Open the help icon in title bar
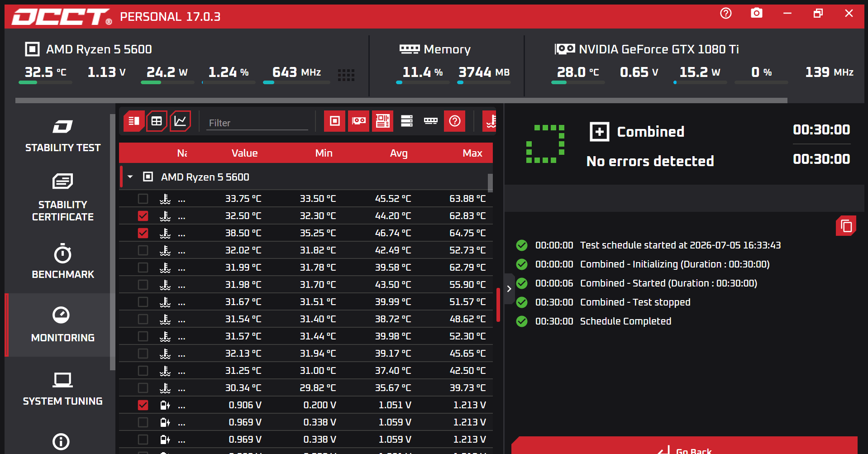Screen dimensions: 868x454 coord(725,14)
